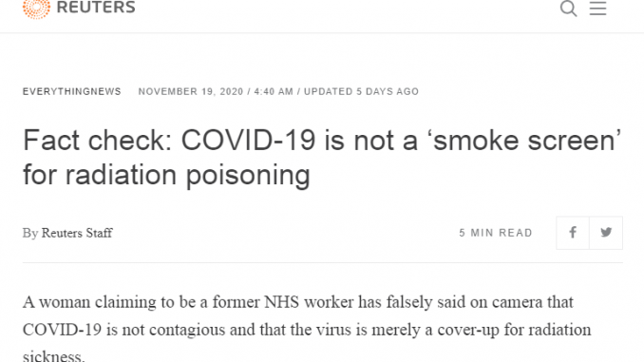Image resolution: width=644 pixels, height=362 pixels.
Task: Click the Reuters Staff author name
Action: tap(77, 233)
